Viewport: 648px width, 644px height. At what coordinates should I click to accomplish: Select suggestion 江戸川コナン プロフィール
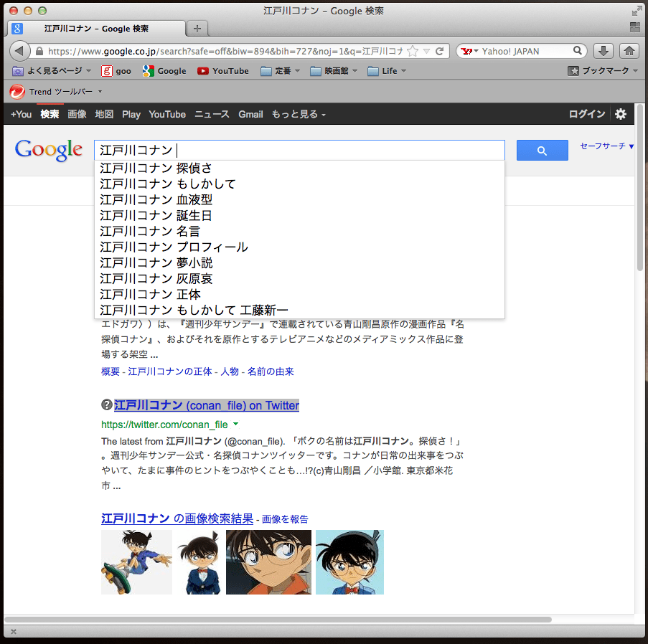pyautogui.click(x=300, y=247)
